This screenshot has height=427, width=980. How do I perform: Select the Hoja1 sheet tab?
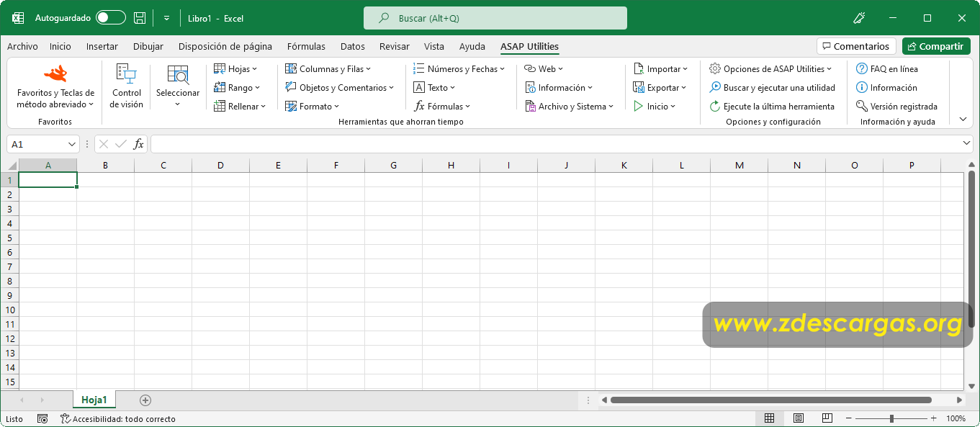[94, 400]
